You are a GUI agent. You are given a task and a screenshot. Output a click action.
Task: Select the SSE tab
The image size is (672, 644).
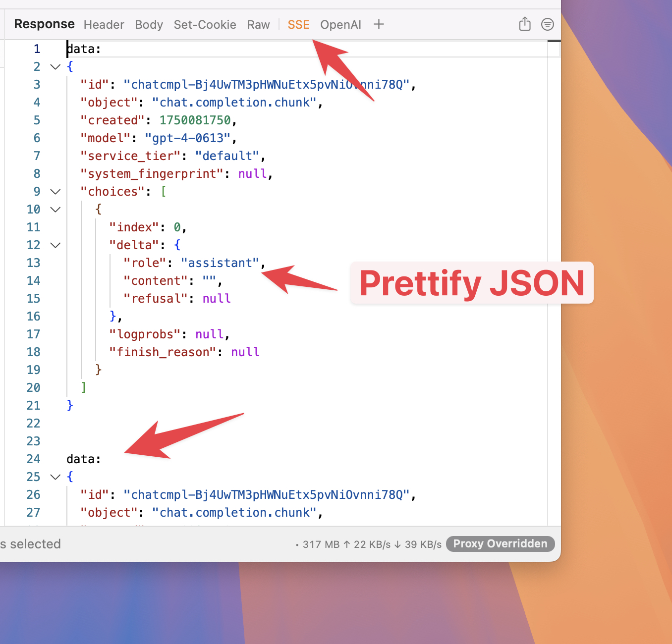pos(299,25)
